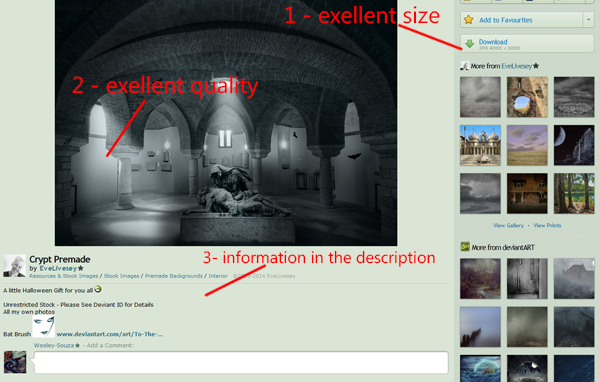Open EveLivesey's avatar beside Crypt Premade title
This screenshot has width=600, height=382.
tap(15, 266)
